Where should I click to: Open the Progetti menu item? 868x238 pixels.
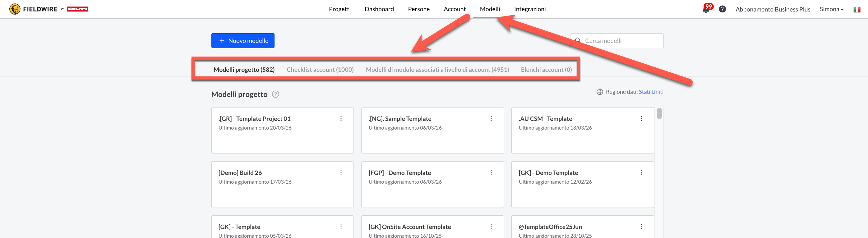click(x=339, y=9)
